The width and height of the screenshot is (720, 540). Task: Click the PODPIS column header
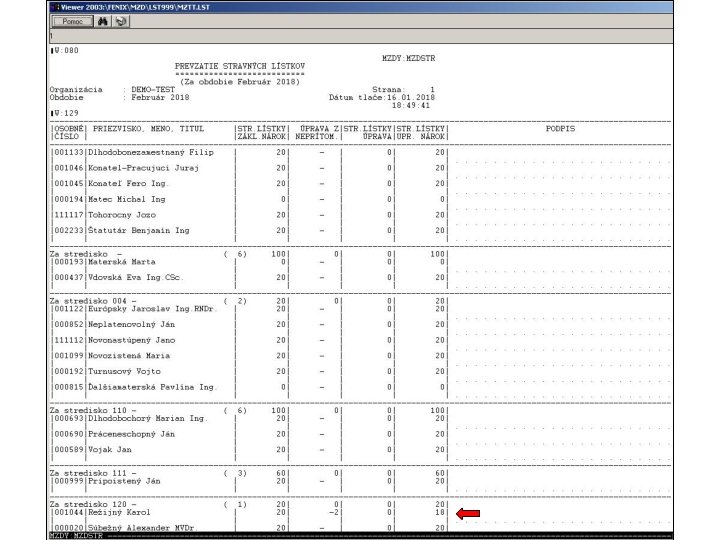(560, 129)
